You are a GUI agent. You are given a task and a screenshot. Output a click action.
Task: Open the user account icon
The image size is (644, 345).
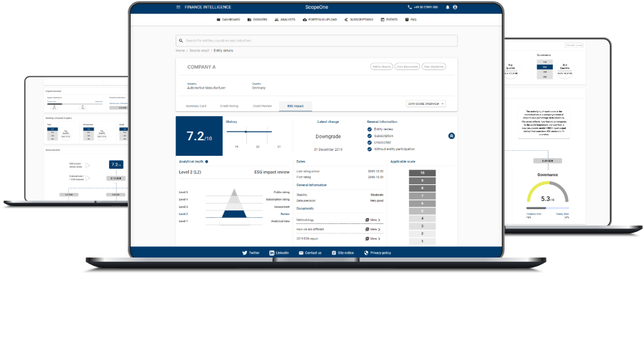click(455, 7)
